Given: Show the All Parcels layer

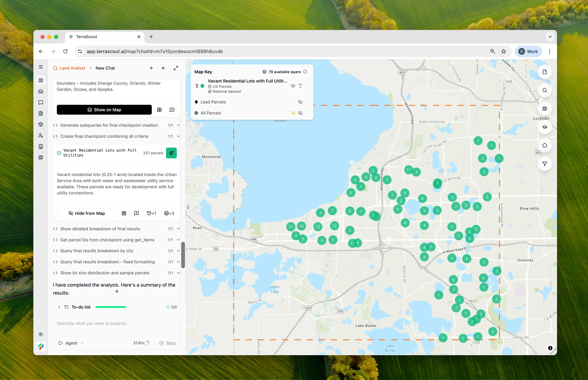Looking at the screenshot, I should [x=300, y=113].
